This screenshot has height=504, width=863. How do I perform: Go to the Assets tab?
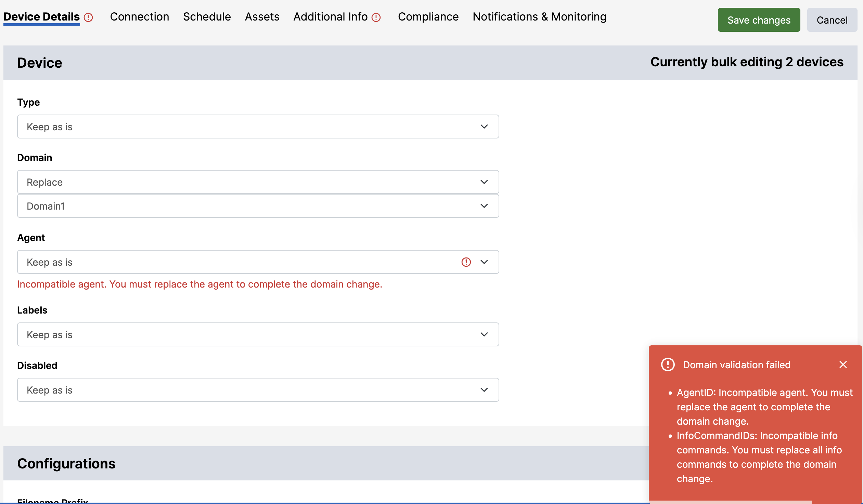(262, 17)
